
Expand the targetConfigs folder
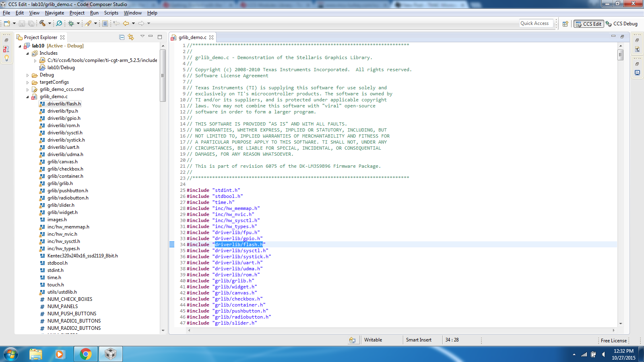coord(27,82)
